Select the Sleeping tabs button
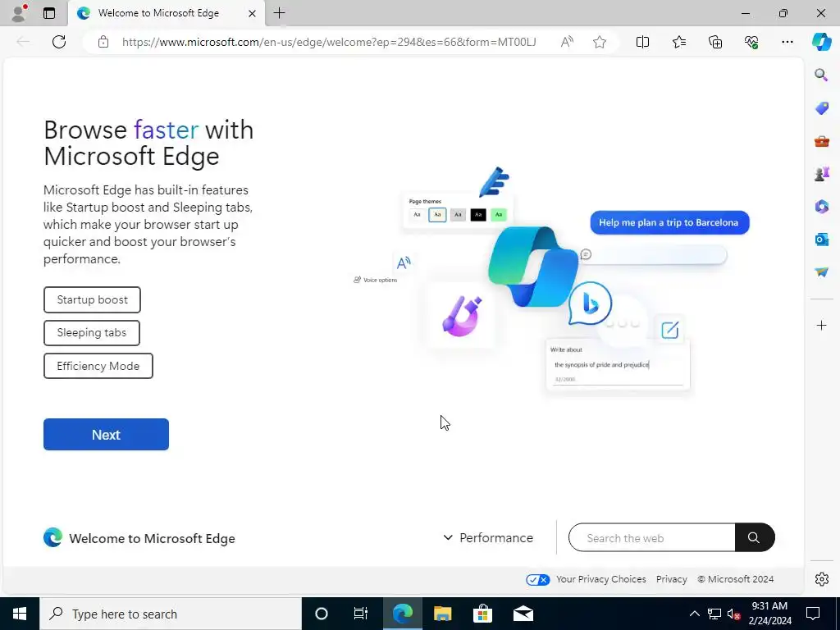 point(92,333)
